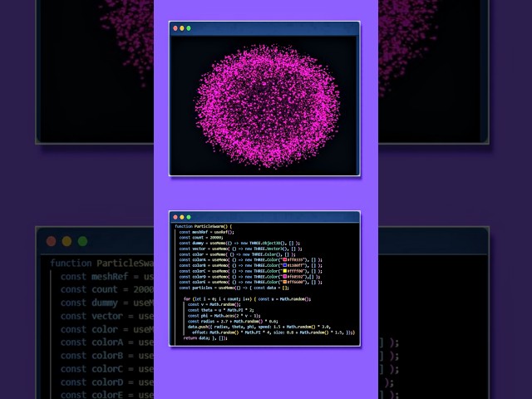Click the yellow color swatch in the colorC line
The image size is (532, 399).
pos(284,271)
